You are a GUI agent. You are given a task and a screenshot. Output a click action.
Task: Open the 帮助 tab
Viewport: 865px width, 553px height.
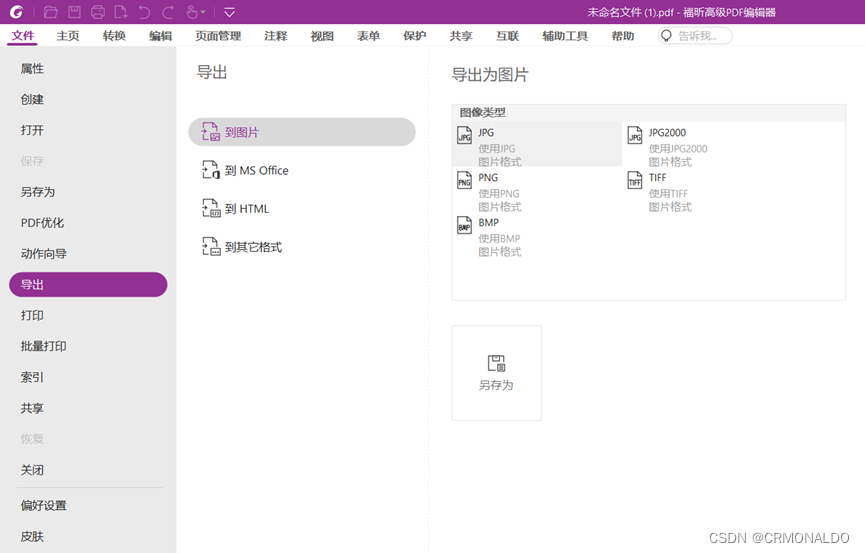point(623,36)
